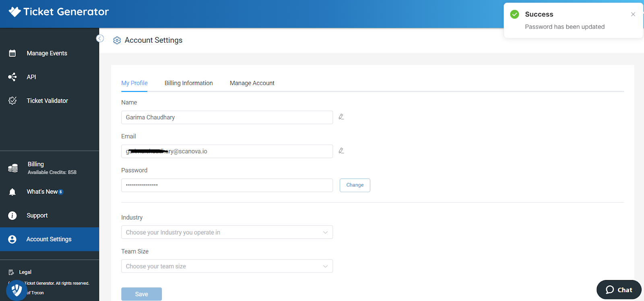Open the Legal link
The height and width of the screenshot is (301, 644).
click(25, 272)
